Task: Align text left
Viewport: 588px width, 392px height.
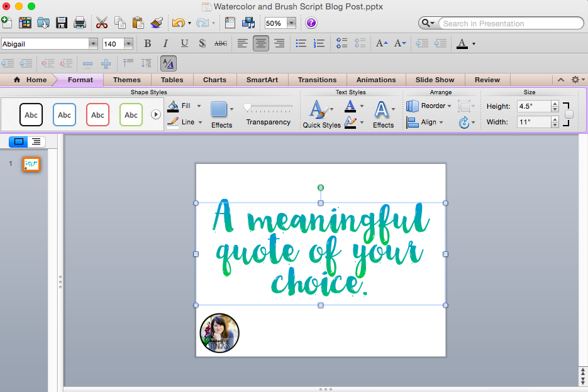Action: click(242, 43)
